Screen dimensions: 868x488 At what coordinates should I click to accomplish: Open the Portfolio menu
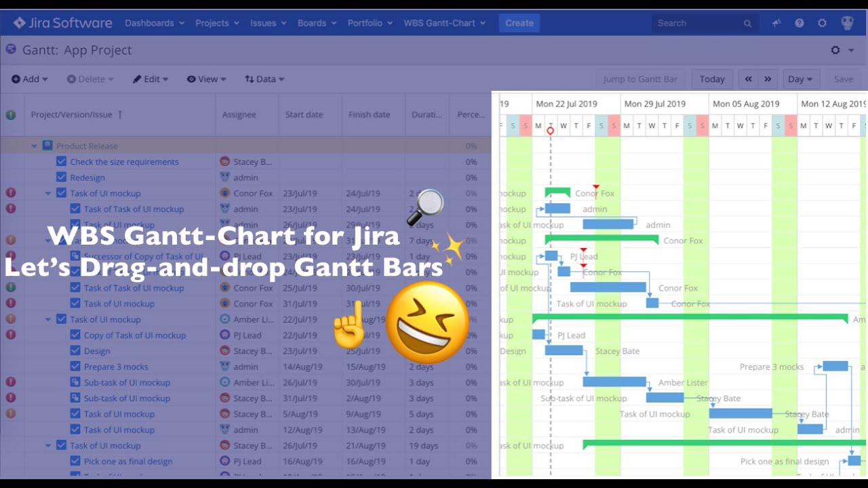(x=370, y=23)
